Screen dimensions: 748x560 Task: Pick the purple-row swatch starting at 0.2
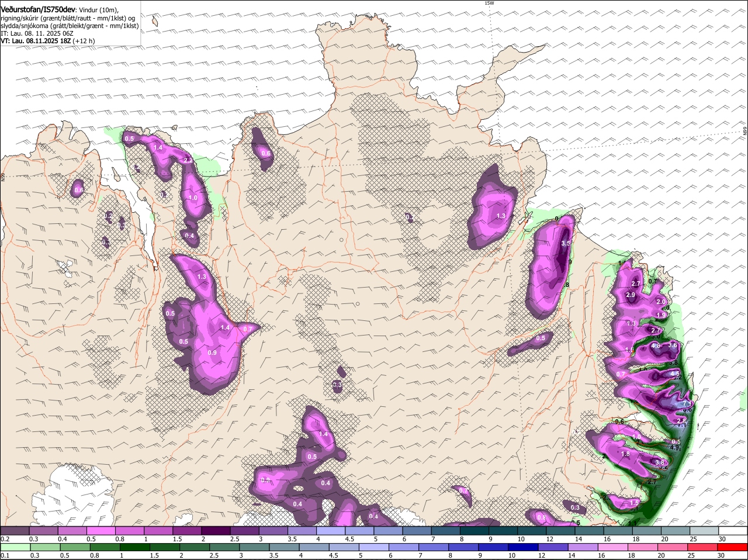pyautogui.click(x=15, y=531)
